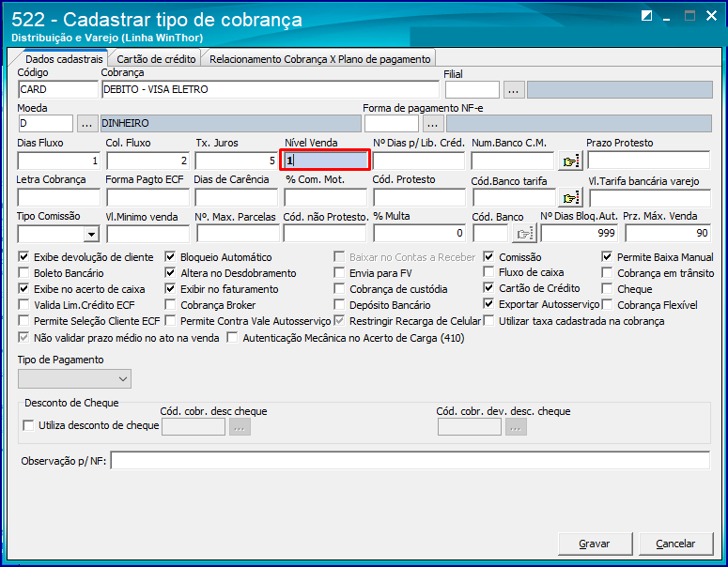Enable Cobrança Broker checkbox

(x=170, y=305)
